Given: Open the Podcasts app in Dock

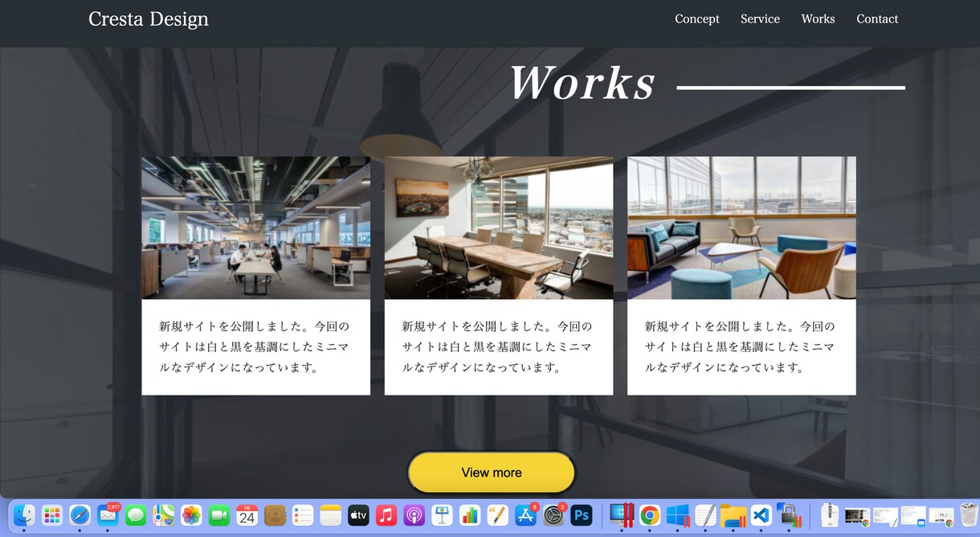Looking at the screenshot, I should click(x=414, y=515).
